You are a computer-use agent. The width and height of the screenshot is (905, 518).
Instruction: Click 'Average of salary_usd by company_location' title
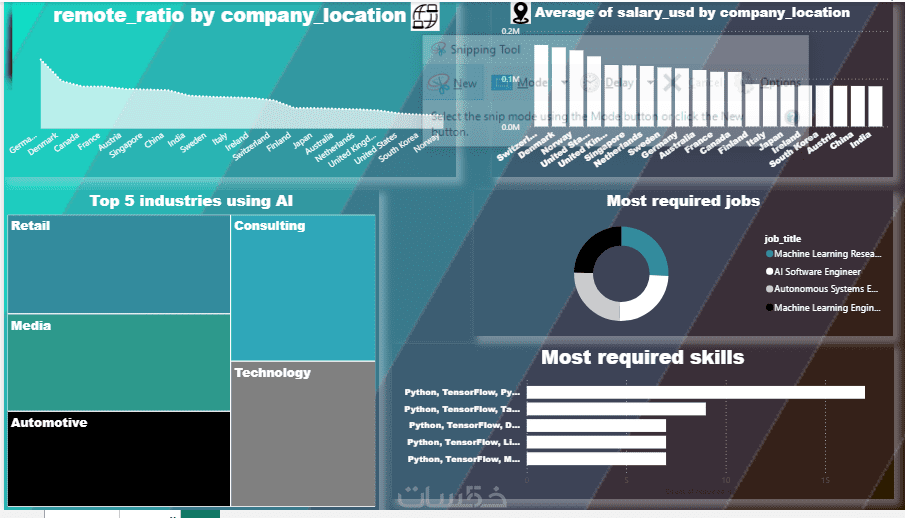coord(692,12)
